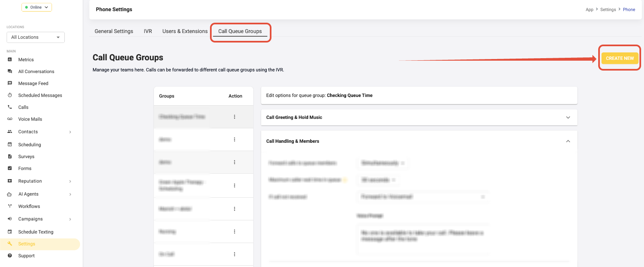This screenshot has width=644, height=267.
Task: Open Metrics via its sidebar chart icon
Action: pos(10,60)
